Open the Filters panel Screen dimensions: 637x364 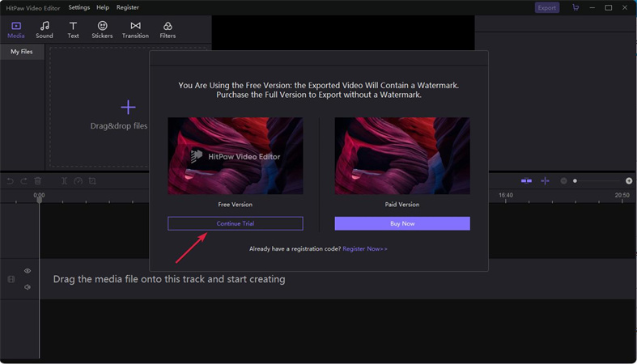tap(168, 30)
